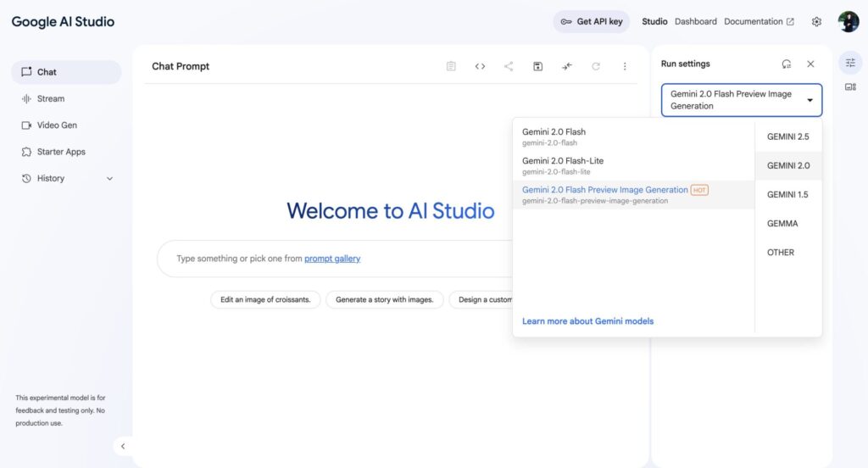
Task: Click Learn more about Gemini models
Action: [x=587, y=321]
